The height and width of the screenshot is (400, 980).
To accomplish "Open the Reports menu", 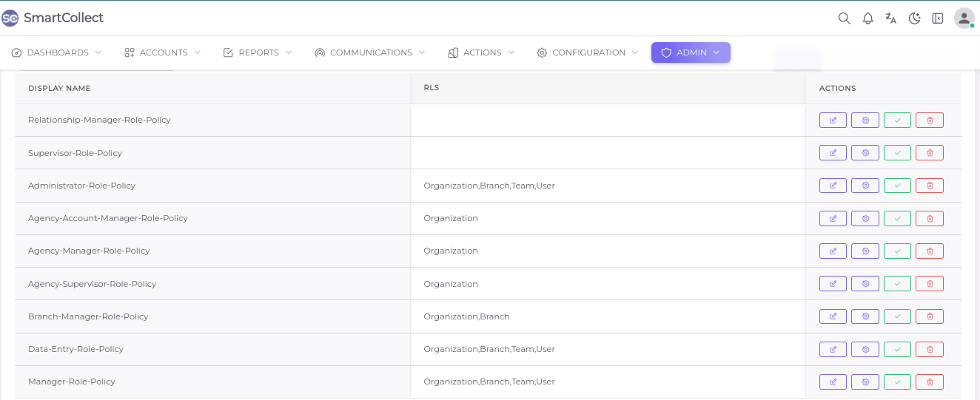I will [258, 52].
